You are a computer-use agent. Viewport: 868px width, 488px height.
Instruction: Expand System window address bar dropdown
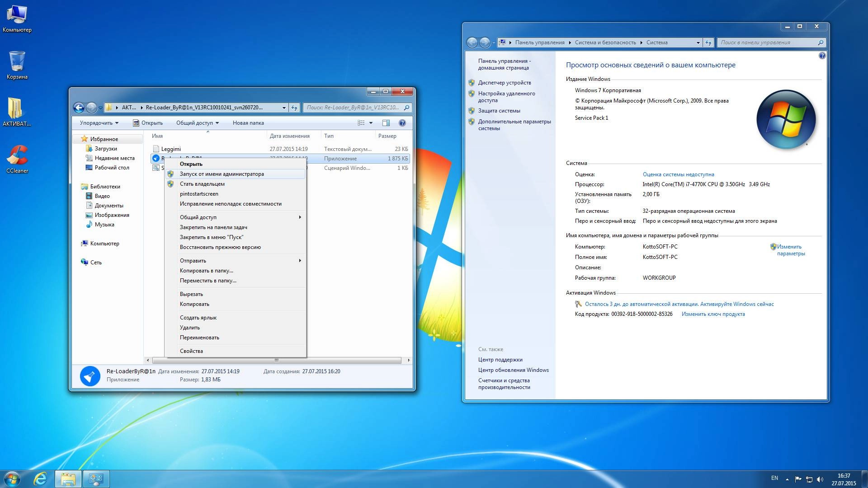tap(698, 42)
